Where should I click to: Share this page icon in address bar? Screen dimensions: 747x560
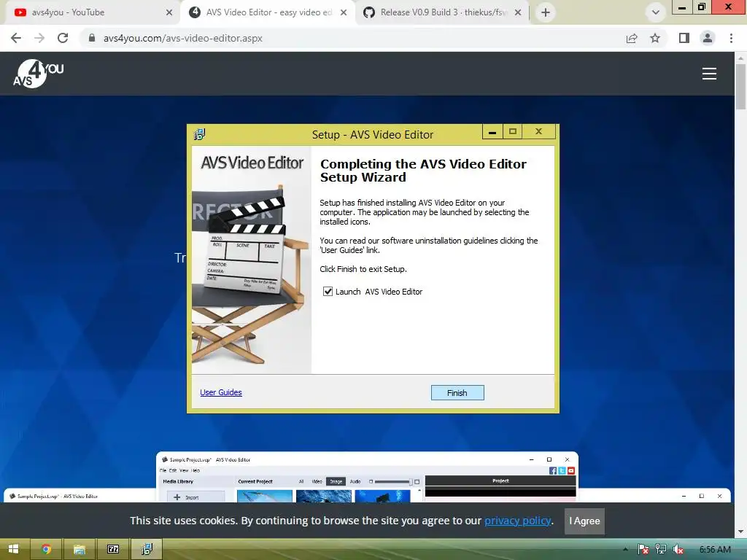tap(632, 38)
